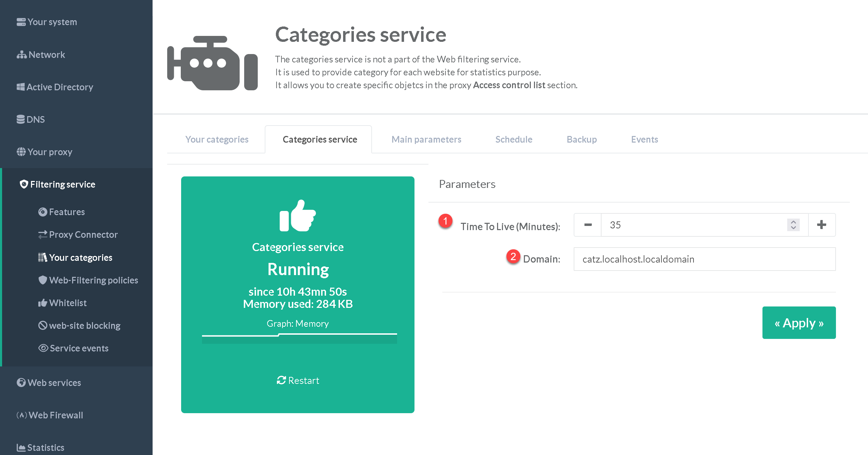The height and width of the screenshot is (455, 868).
Task: Click the Active Directory windows icon
Action: [x=21, y=87]
